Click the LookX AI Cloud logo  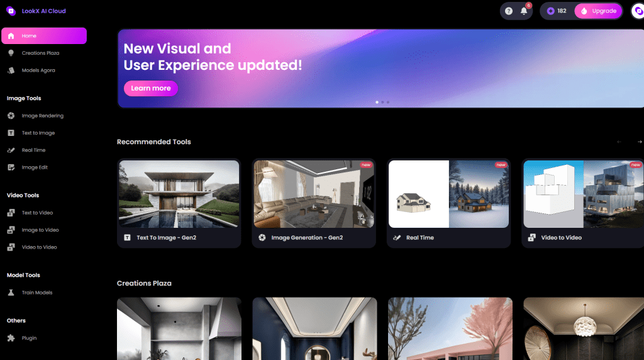[11, 11]
